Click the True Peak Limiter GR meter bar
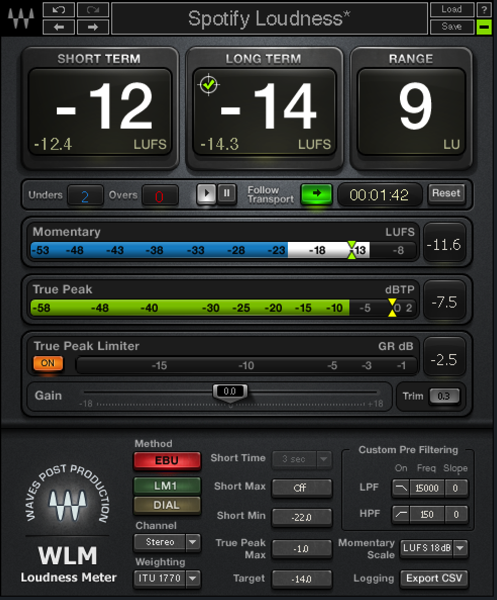497x600 pixels. point(246,365)
